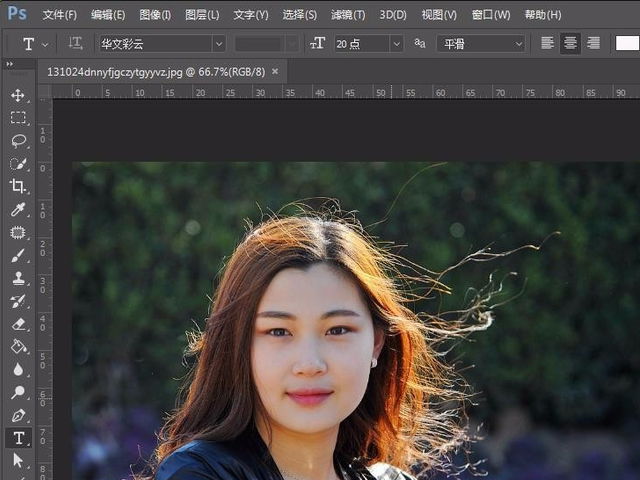
Task: Select the Horizontal Type tool
Action: click(x=18, y=438)
